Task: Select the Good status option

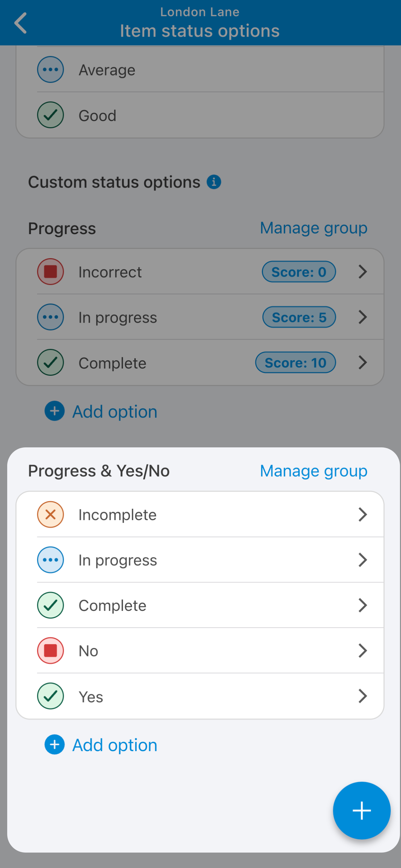Action: pyautogui.click(x=98, y=116)
